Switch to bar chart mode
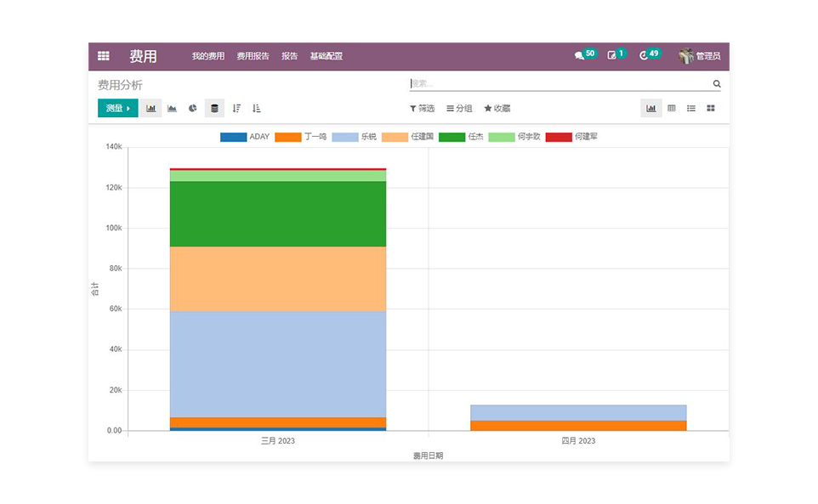Image resolution: width=818 pixels, height=504 pixels. click(151, 109)
